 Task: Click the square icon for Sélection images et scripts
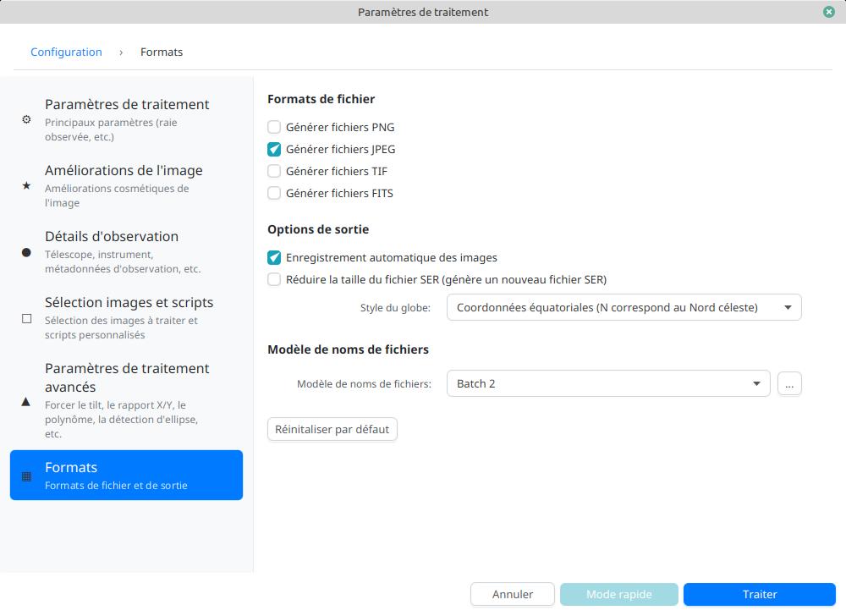[26, 318]
